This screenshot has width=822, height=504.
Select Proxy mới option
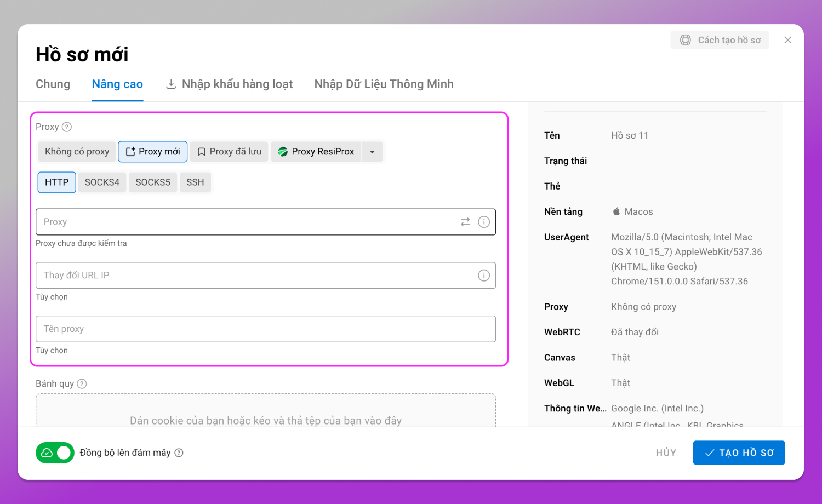(x=153, y=152)
